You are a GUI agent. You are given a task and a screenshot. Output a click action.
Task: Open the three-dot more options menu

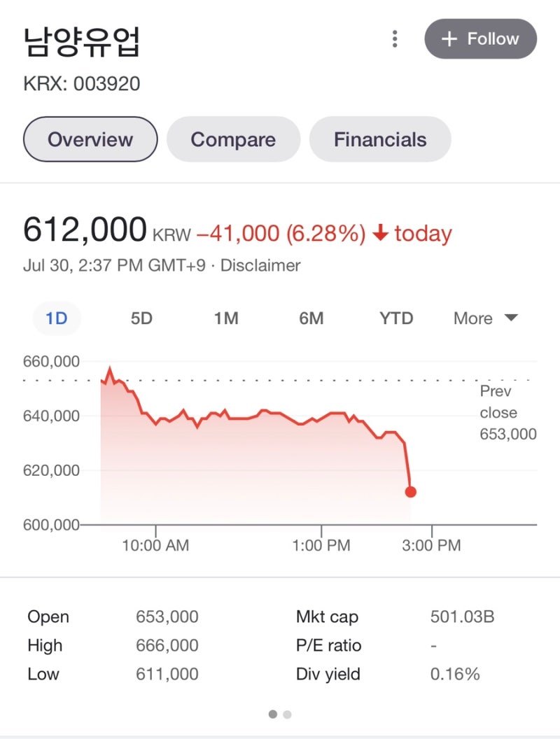click(395, 39)
